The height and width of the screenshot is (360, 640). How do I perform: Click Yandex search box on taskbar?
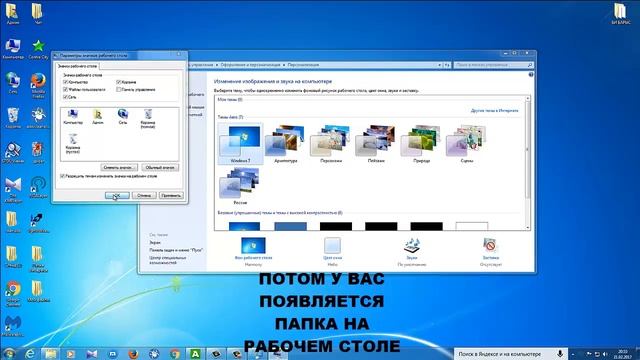click(505, 354)
